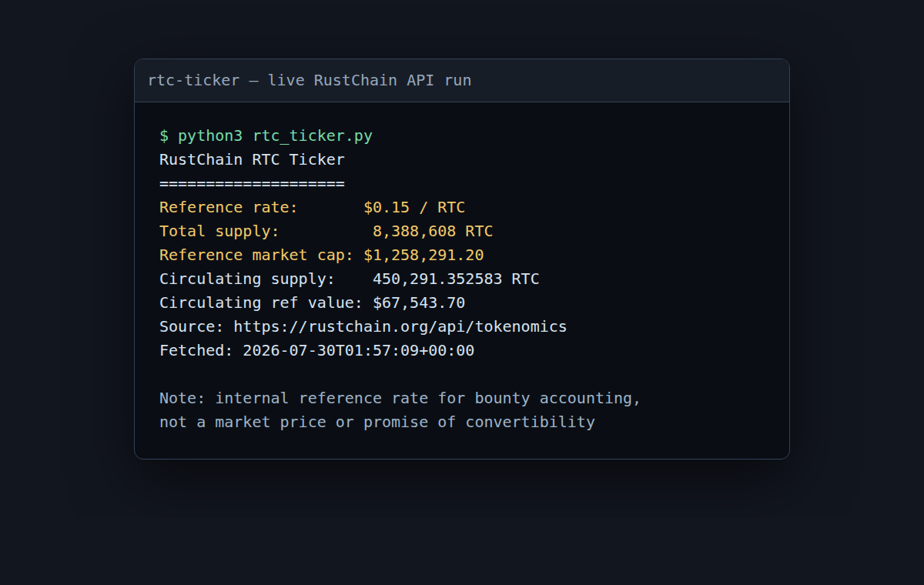Click the command line '$ python3 rtc_ticker.py'

coord(266,136)
